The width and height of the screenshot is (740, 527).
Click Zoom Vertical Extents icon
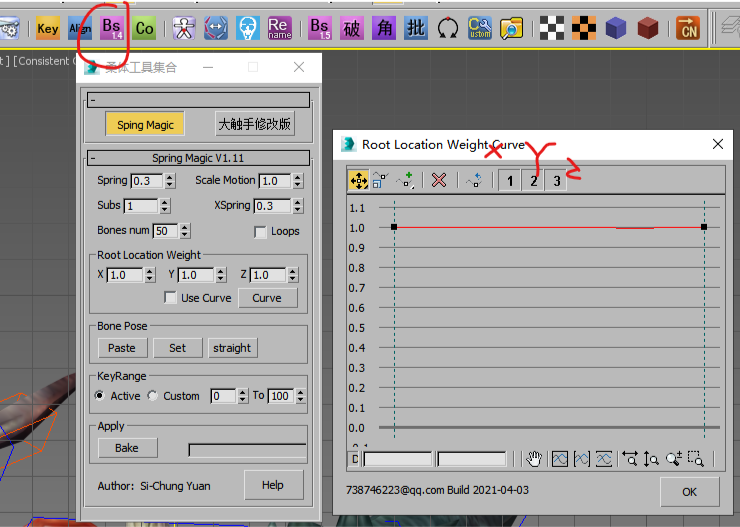click(x=604, y=459)
